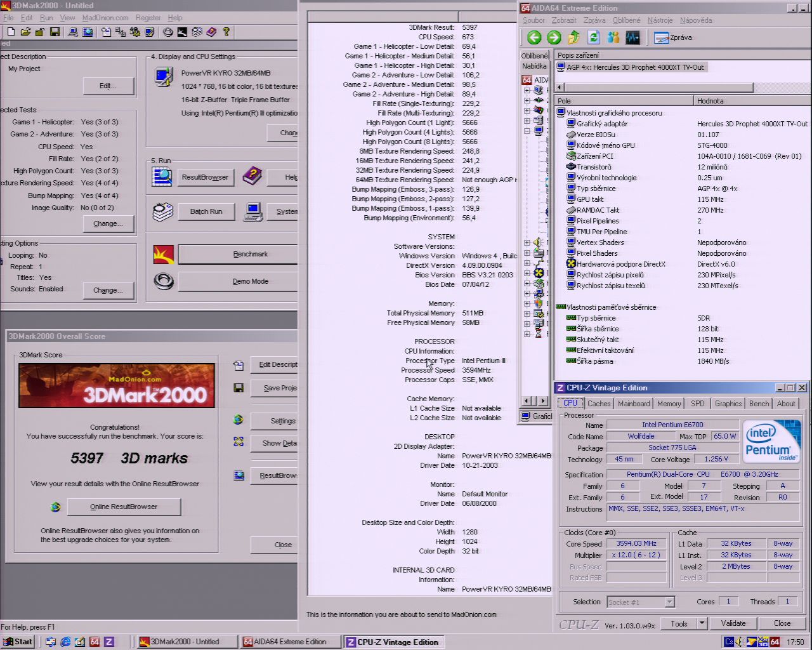Expand the shield security node in AIDA64 tree
This screenshot has height=650, width=812.
(527, 303)
